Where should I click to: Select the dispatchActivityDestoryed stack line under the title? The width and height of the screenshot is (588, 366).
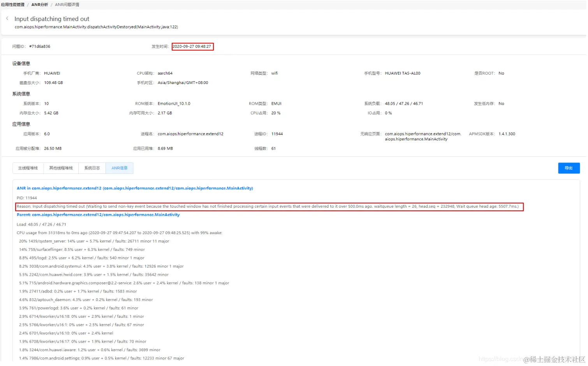tap(96, 27)
